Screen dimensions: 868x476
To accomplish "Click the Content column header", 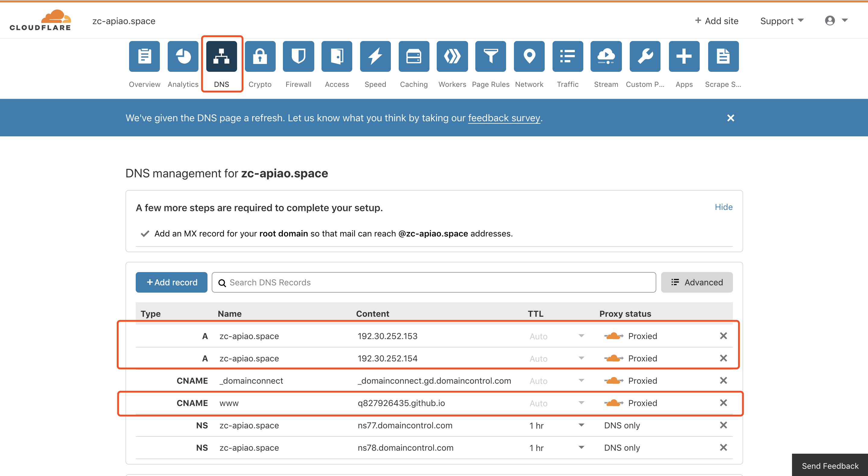I will click(372, 313).
